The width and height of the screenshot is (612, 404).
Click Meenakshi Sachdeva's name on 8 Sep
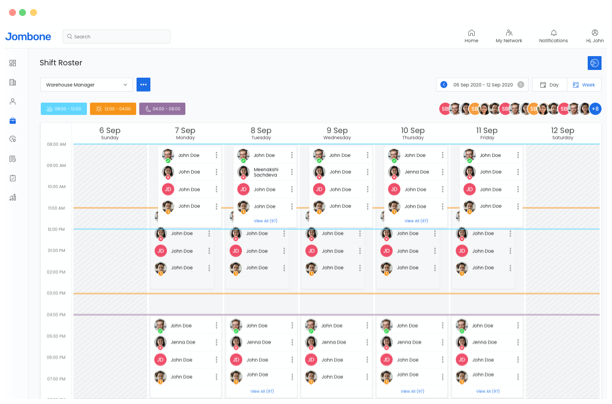coord(266,172)
